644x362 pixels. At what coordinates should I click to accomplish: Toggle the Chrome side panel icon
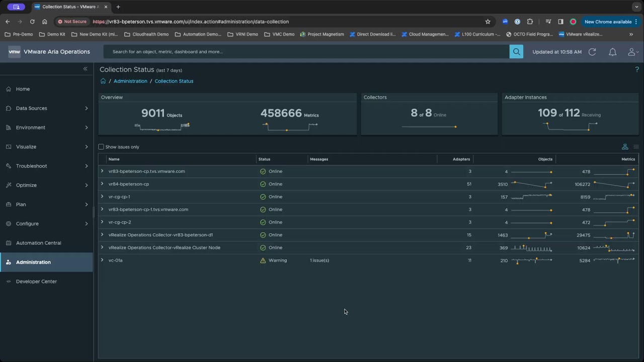click(x=560, y=22)
